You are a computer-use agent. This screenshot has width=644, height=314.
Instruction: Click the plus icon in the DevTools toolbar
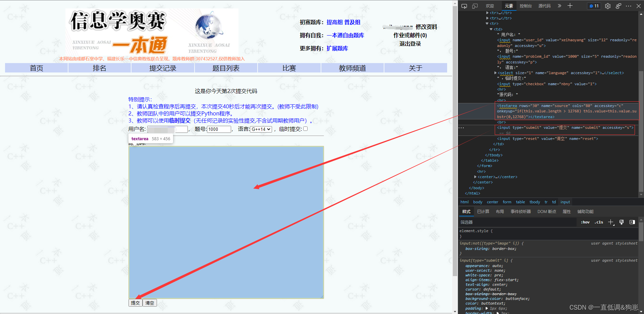point(570,6)
